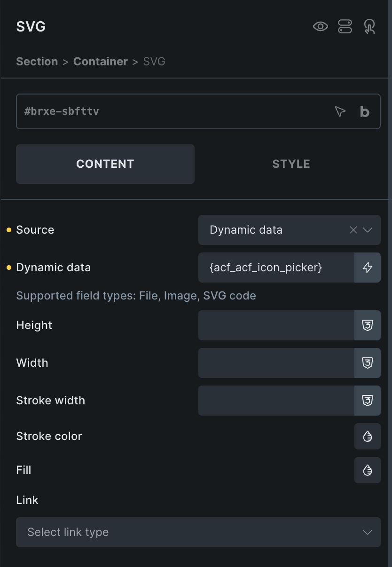Click the Height input field
The image size is (392, 567).
[x=276, y=325]
